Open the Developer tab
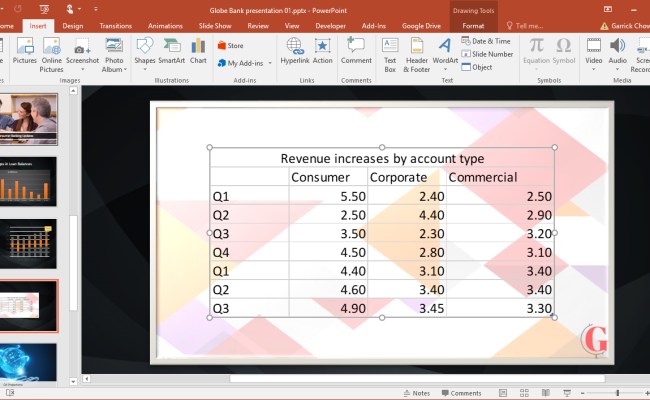The width and height of the screenshot is (650, 400). coord(330,26)
